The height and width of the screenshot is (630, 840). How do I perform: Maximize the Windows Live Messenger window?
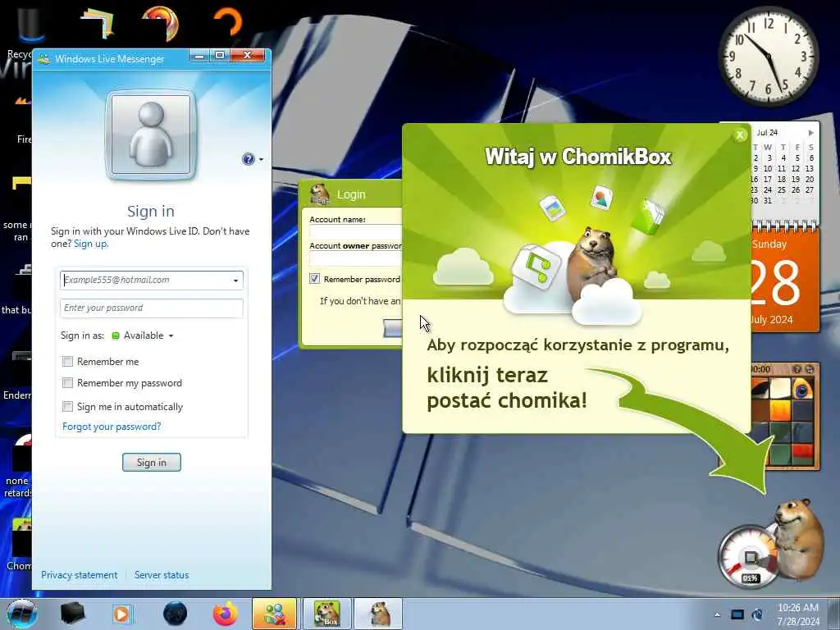click(x=220, y=56)
